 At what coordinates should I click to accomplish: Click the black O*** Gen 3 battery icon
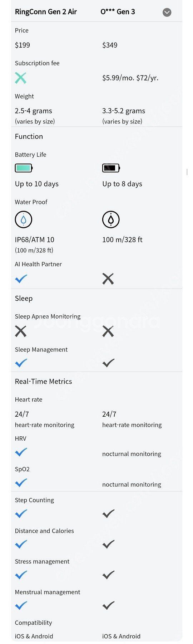(111, 168)
